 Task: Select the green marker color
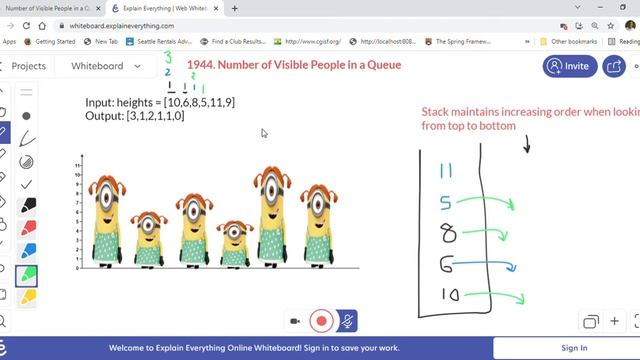[x=27, y=276]
